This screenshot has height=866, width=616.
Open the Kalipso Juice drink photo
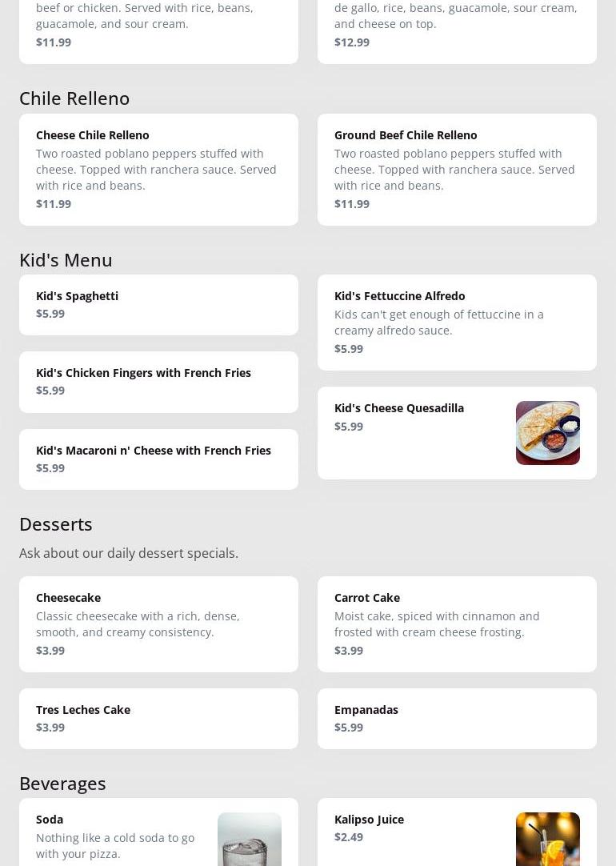coord(547,840)
